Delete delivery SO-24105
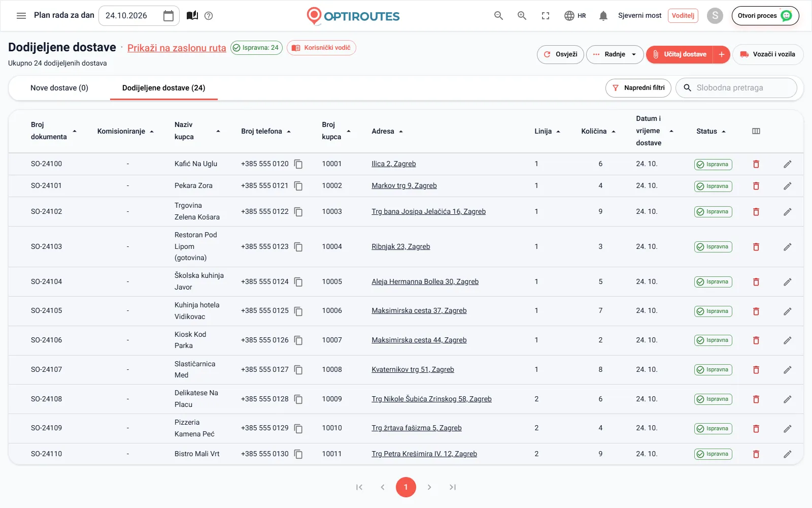812x508 pixels. [x=756, y=311]
